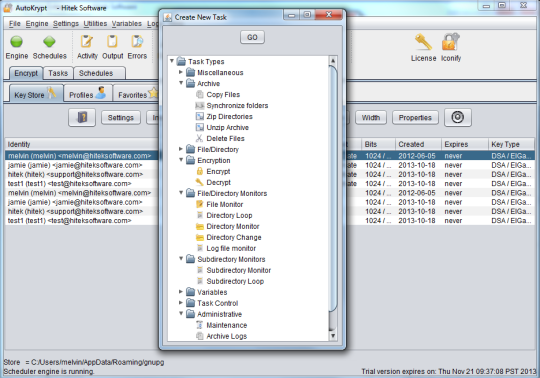Open the Profiles tab
Image resolution: width=540 pixels, height=378 pixels.
[88, 94]
